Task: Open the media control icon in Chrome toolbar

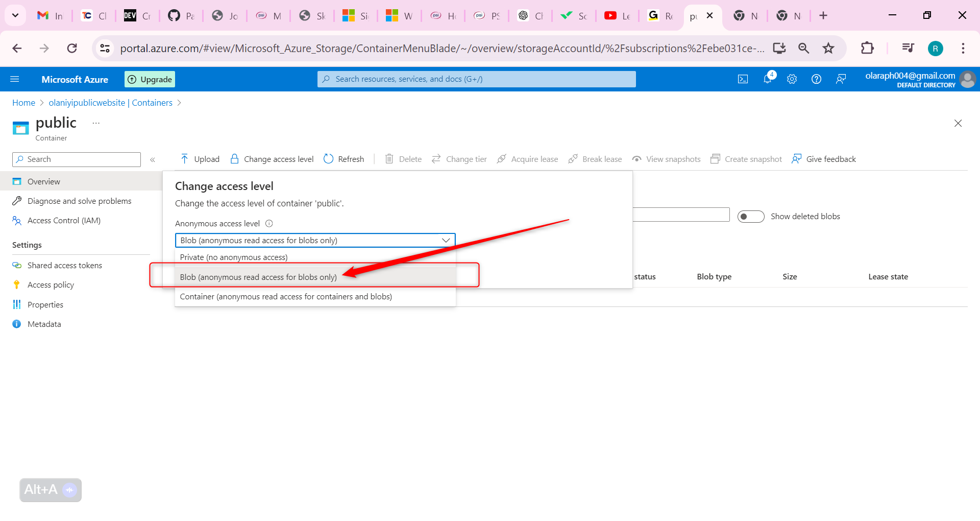Action: [908, 49]
